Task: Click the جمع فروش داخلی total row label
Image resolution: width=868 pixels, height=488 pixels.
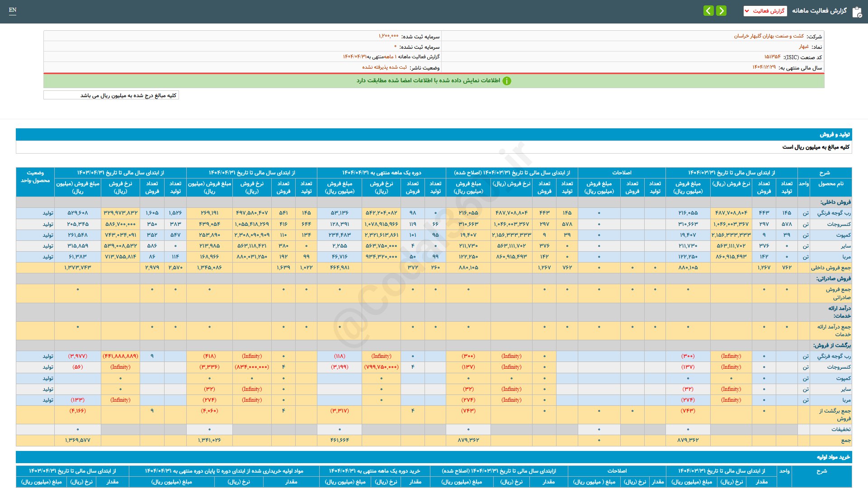Action: click(830, 267)
